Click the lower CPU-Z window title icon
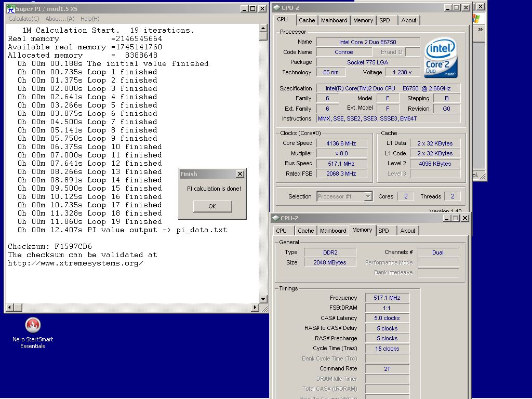The image size is (532, 399). click(276, 218)
